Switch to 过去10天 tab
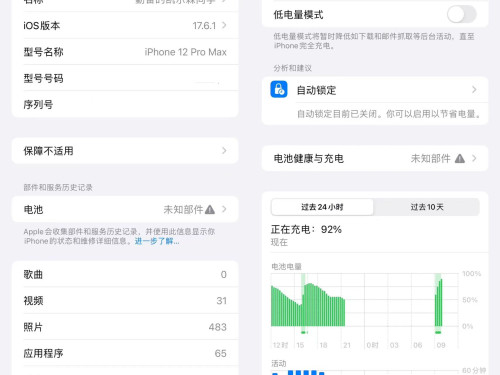The height and width of the screenshot is (375, 500). point(427,207)
